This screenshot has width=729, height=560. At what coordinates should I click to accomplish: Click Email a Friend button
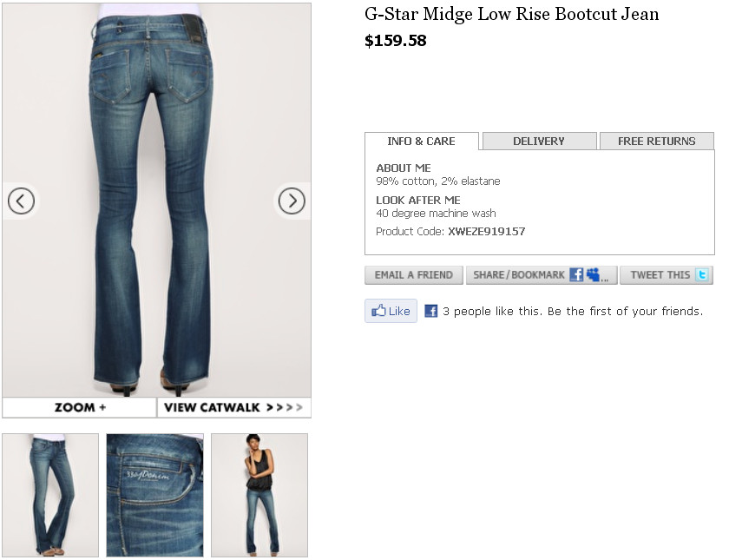click(414, 275)
